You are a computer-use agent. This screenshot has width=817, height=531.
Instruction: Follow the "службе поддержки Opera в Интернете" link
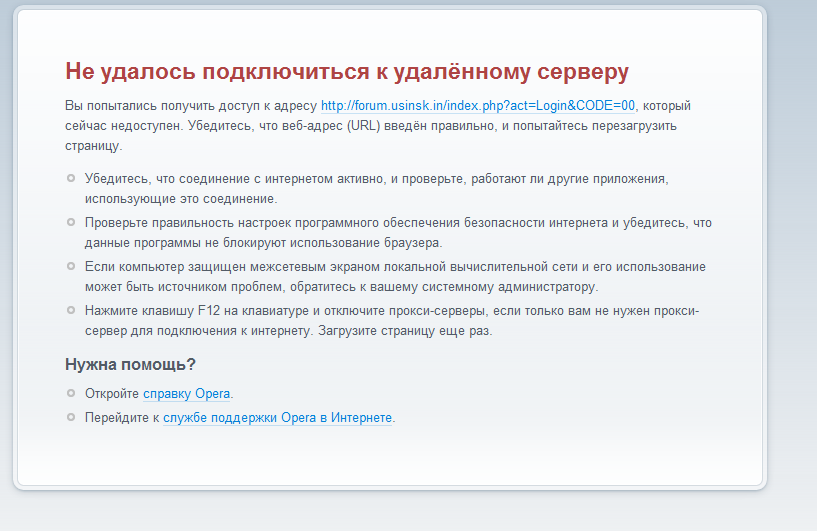(x=277, y=418)
